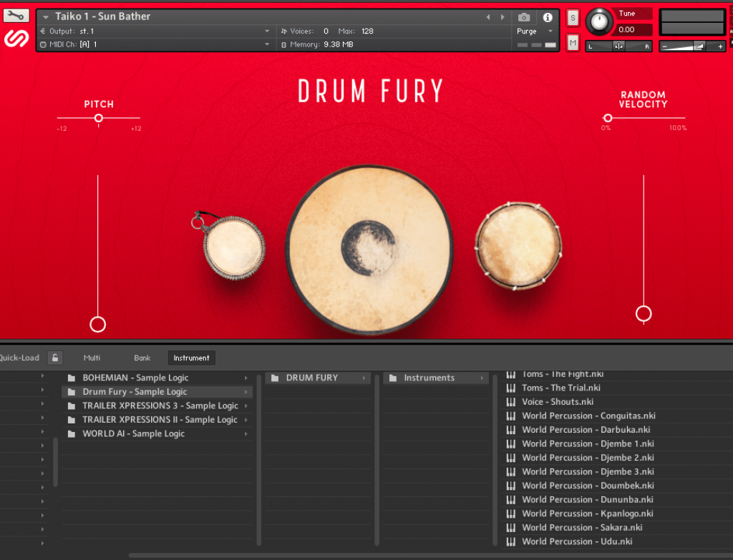Click the L/R pan slider
This screenshot has height=560, width=733.
618,46
